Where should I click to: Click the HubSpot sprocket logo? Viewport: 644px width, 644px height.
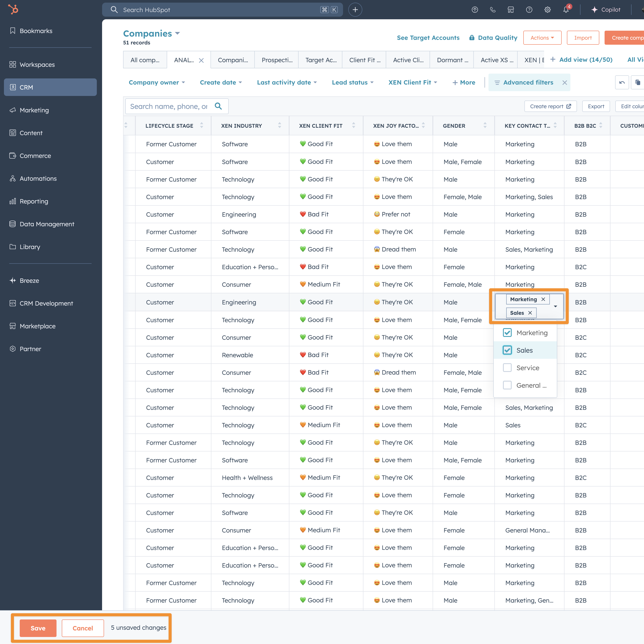(x=13, y=9)
